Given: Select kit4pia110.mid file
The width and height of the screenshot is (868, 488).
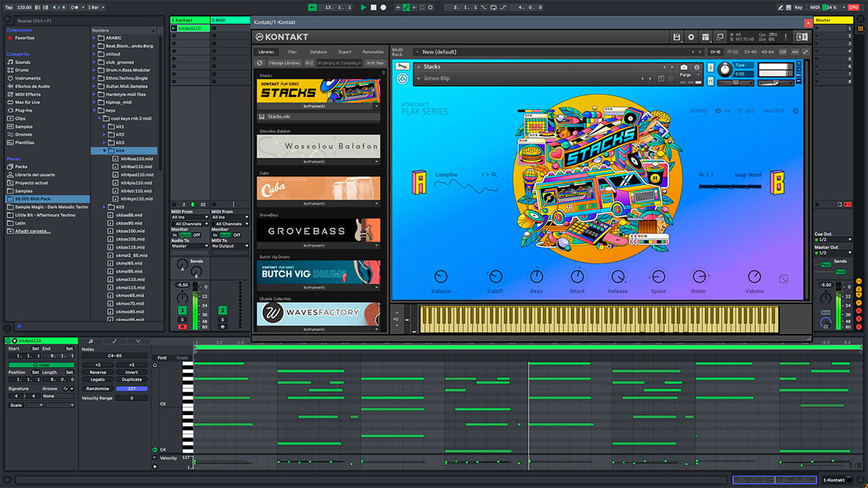Looking at the screenshot, I should (x=137, y=182).
